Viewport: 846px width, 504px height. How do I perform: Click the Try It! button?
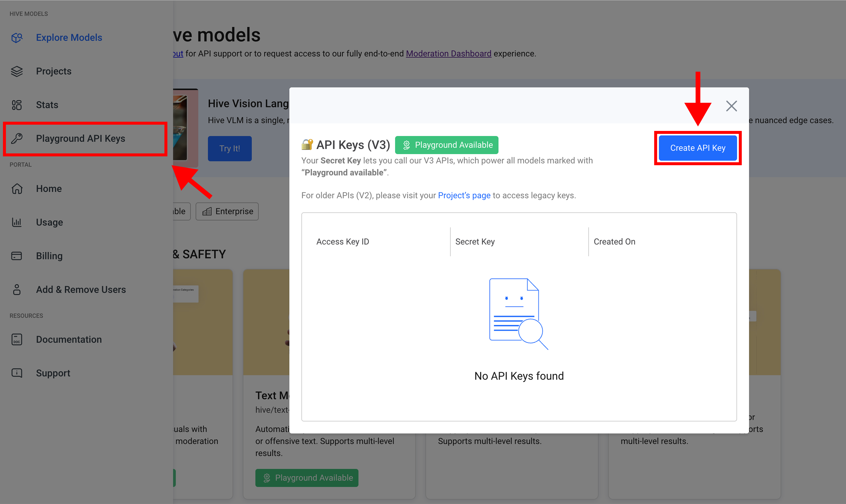point(230,148)
